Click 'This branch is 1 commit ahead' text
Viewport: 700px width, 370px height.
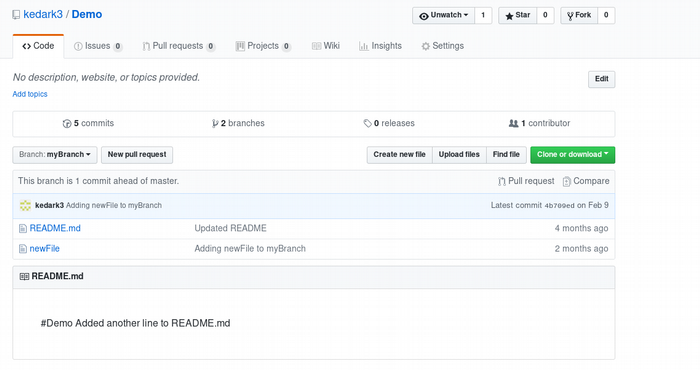tap(98, 181)
